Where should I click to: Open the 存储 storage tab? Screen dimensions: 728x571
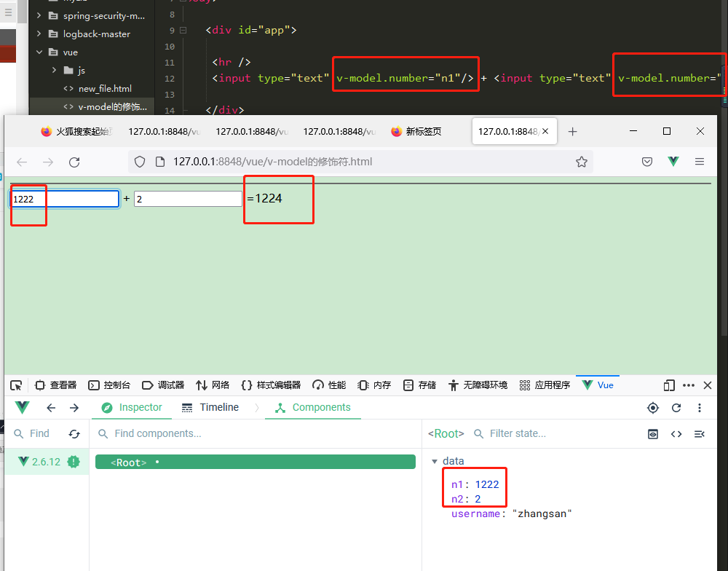420,385
